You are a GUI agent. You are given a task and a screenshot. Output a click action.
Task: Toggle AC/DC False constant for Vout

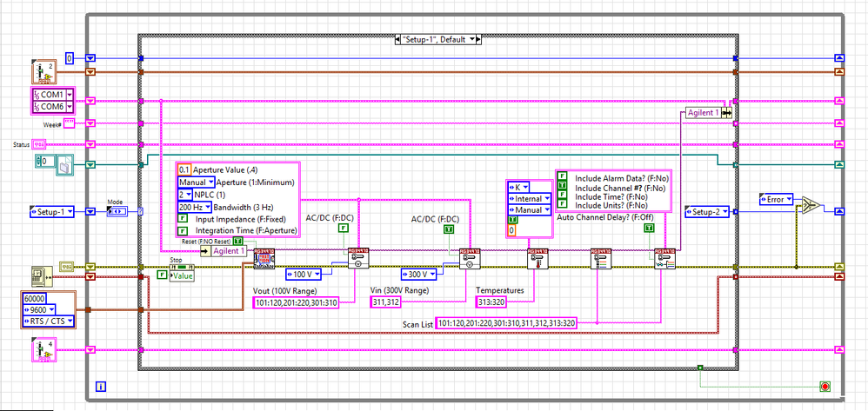[x=344, y=228]
